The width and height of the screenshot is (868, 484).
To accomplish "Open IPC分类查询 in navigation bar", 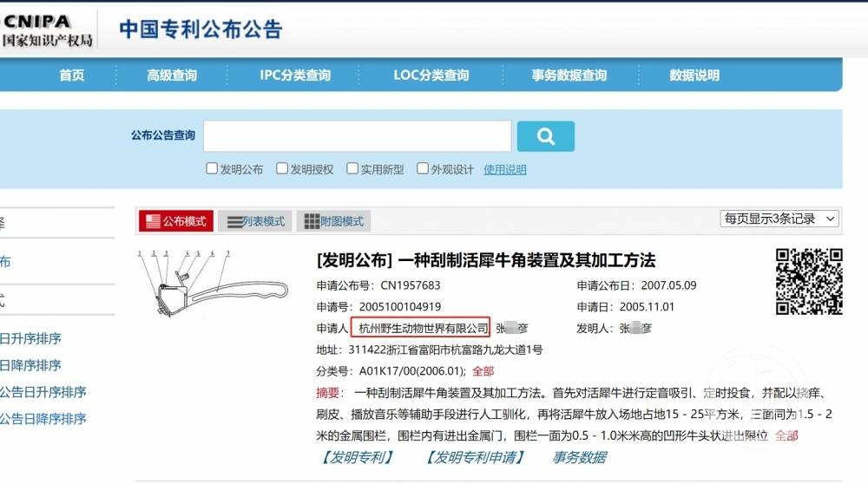I will tap(295, 75).
